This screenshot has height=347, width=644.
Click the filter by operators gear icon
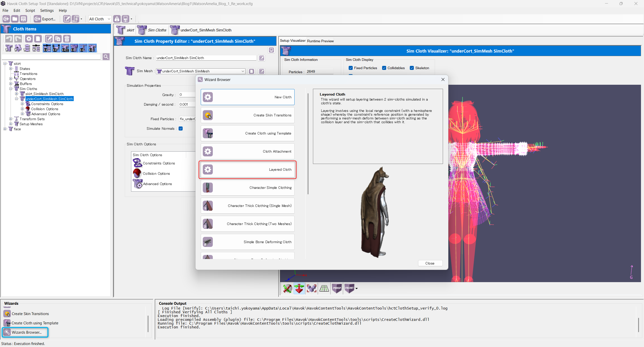(x=18, y=48)
